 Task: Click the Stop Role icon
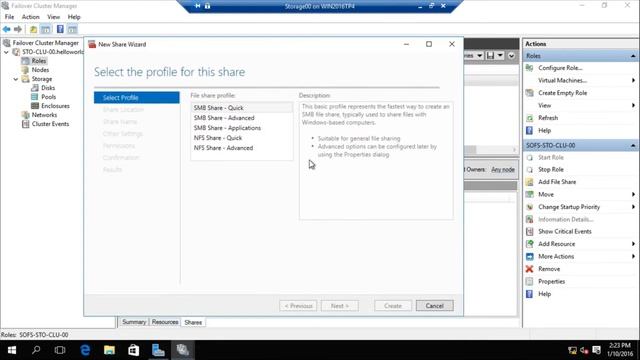tap(529, 169)
